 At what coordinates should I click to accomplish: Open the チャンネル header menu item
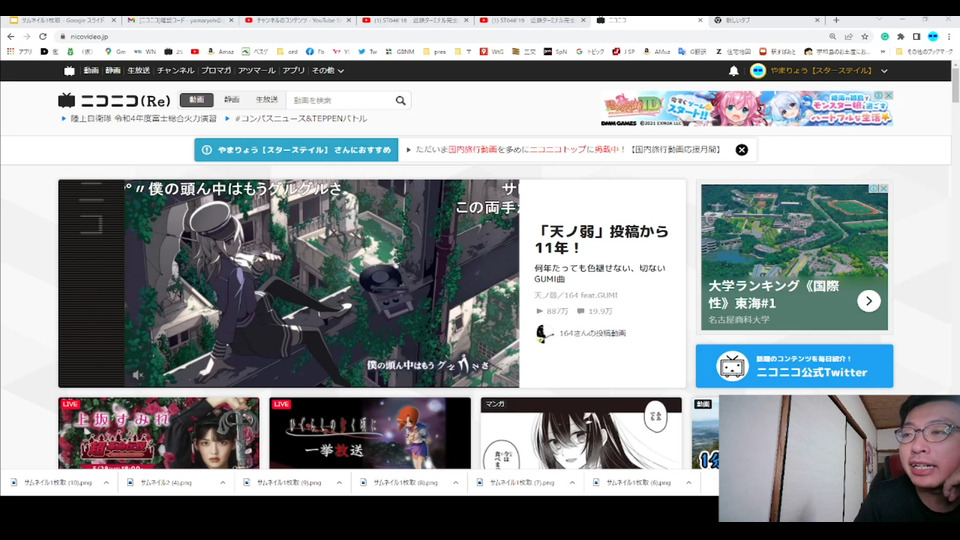175,71
